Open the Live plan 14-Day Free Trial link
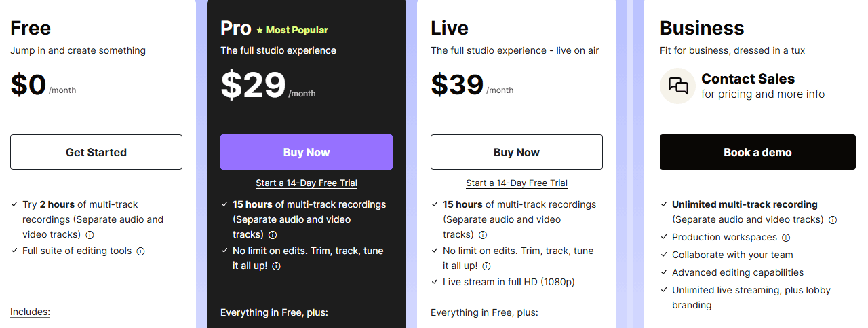868x328 pixels. [517, 183]
